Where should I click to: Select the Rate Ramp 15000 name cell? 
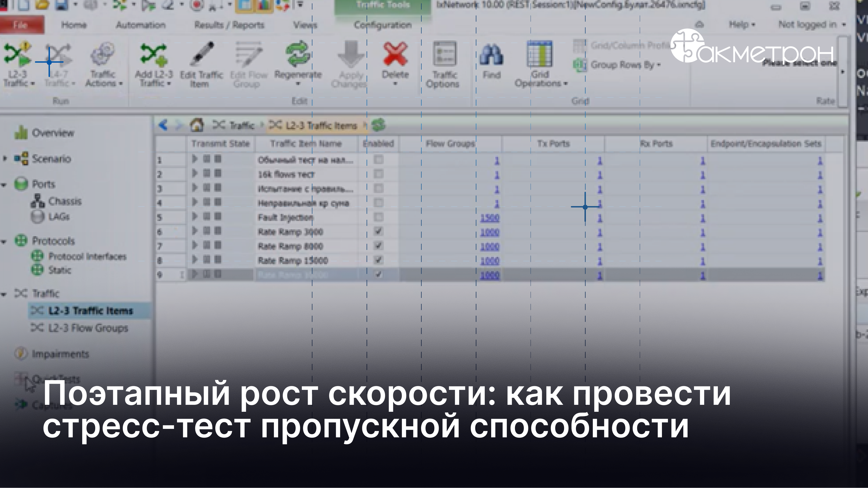[306, 261]
